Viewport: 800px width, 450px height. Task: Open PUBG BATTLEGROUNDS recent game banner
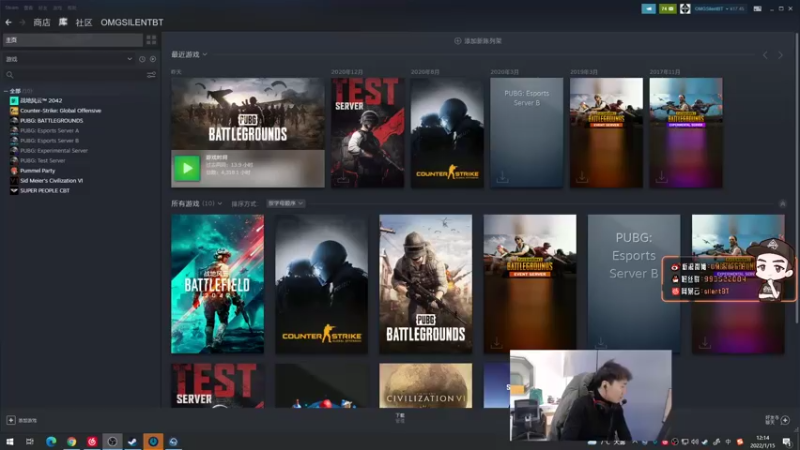(247, 114)
